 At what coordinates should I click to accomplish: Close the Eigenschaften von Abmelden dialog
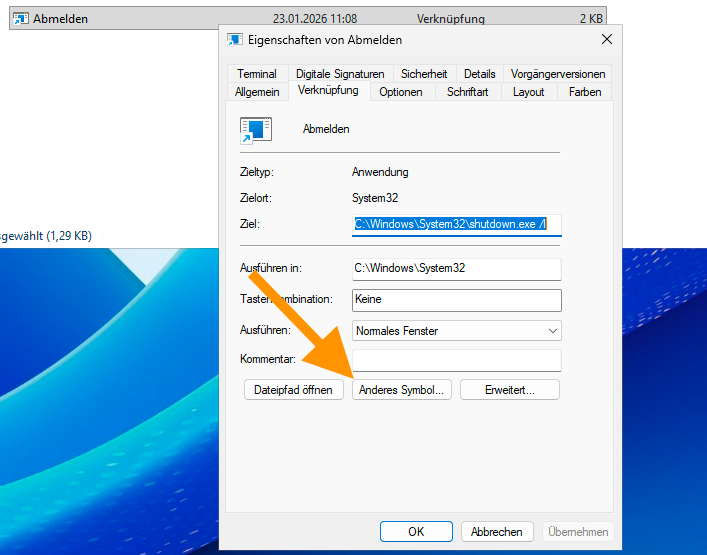(x=606, y=40)
